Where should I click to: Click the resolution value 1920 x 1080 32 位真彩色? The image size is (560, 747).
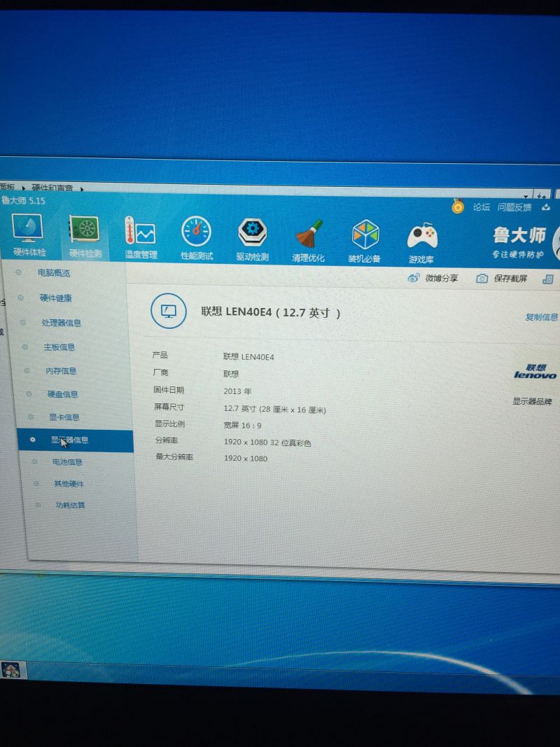point(267,442)
